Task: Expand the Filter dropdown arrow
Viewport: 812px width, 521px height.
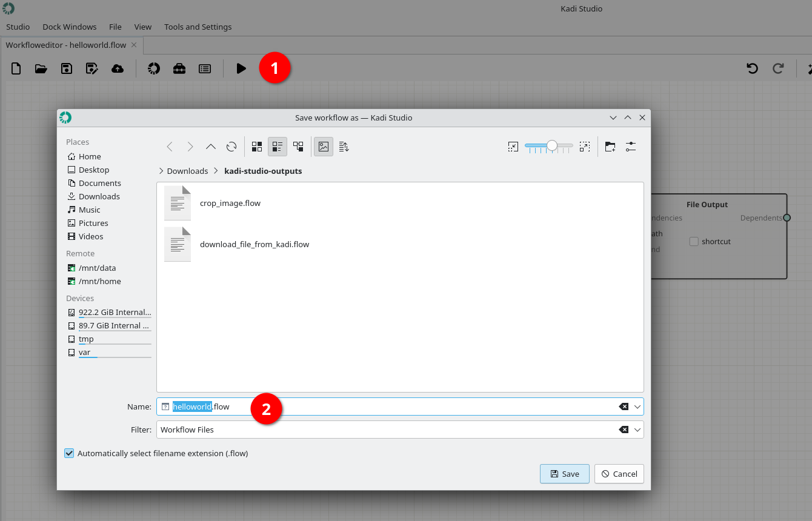Action: tap(637, 430)
